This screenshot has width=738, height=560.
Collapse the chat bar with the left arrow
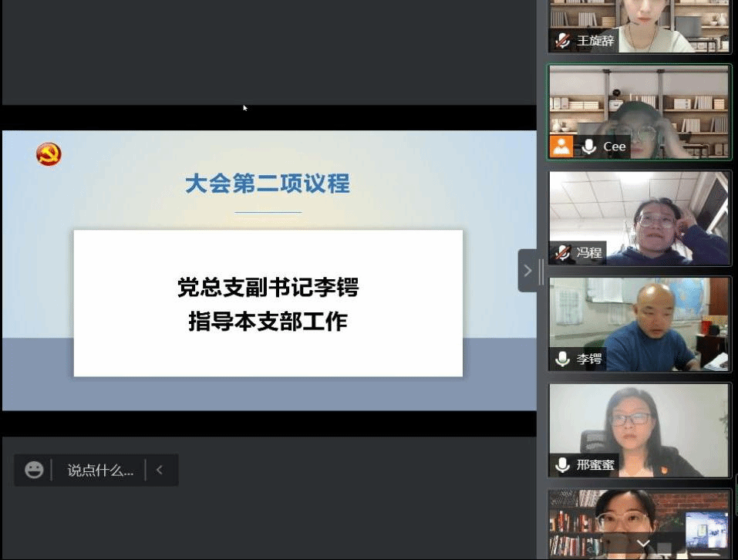pos(160,470)
